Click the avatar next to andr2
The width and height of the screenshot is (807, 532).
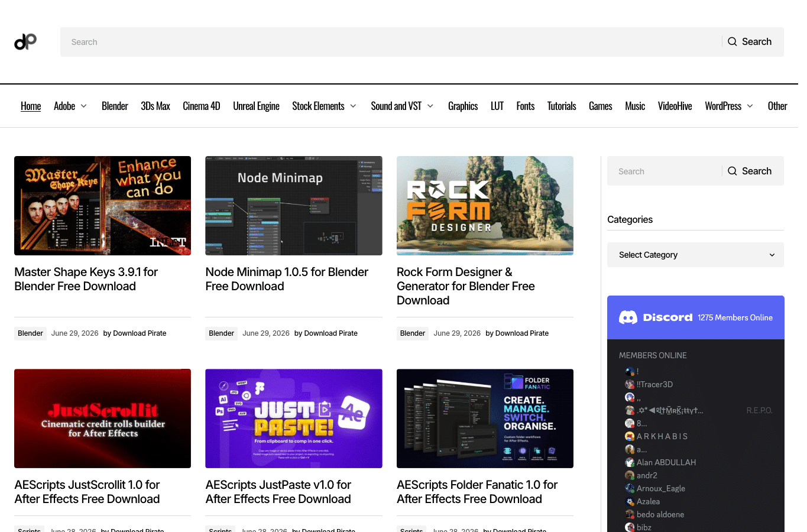point(630,475)
